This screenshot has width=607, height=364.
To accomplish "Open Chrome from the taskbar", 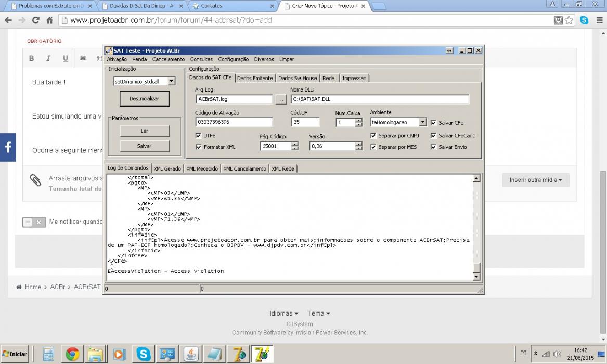I will (72, 354).
